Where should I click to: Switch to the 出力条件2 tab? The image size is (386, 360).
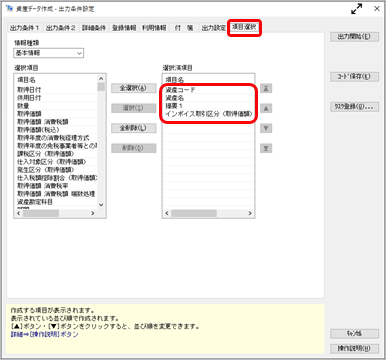[x=60, y=28]
